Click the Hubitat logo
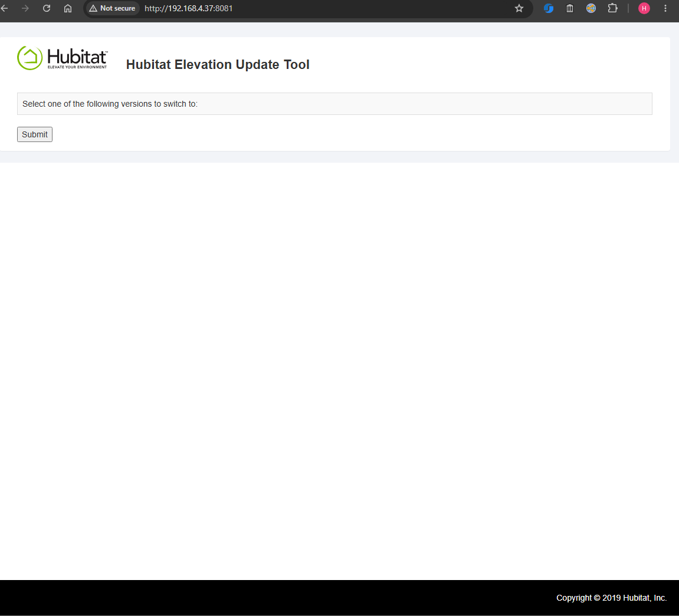The image size is (679, 616). (63, 58)
